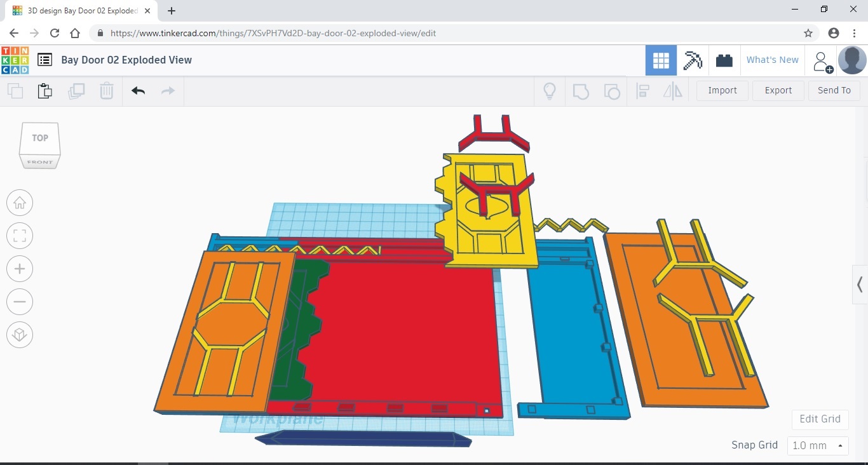Click the Send To button
Screen dimensions: 868x465
(x=834, y=91)
